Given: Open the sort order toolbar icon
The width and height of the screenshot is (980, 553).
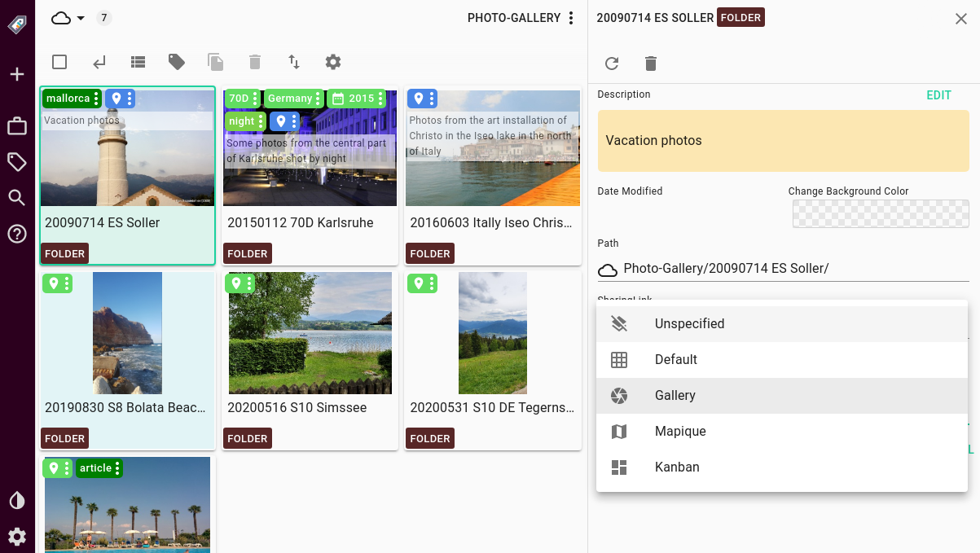Looking at the screenshot, I should 294,62.
